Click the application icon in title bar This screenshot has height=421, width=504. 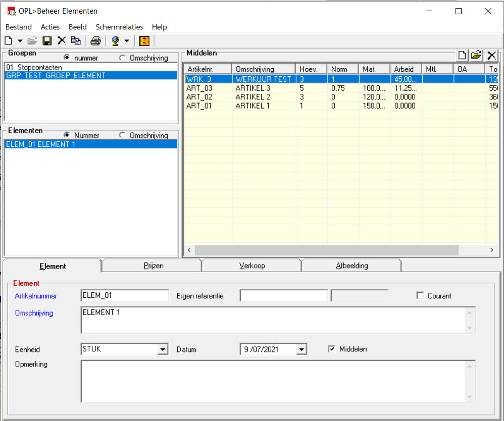point(11,11)
